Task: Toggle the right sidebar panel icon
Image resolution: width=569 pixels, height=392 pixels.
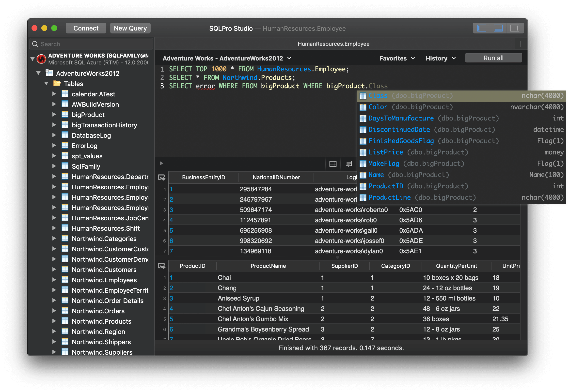Action: pos(515,28)
